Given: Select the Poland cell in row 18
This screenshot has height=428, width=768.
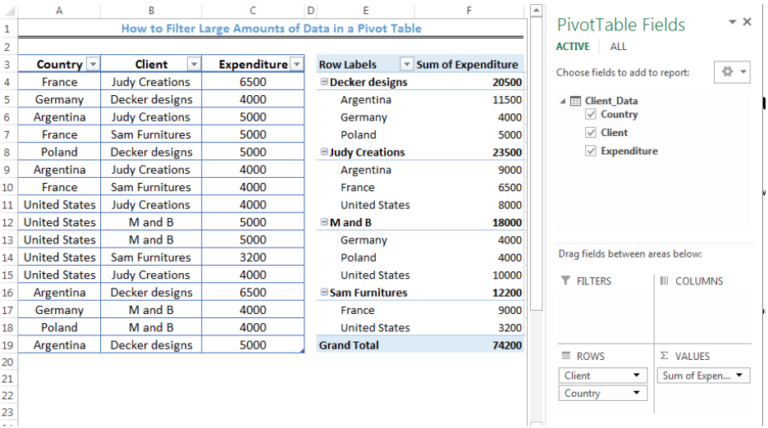Looking at the screenshot, I should 59,327.
